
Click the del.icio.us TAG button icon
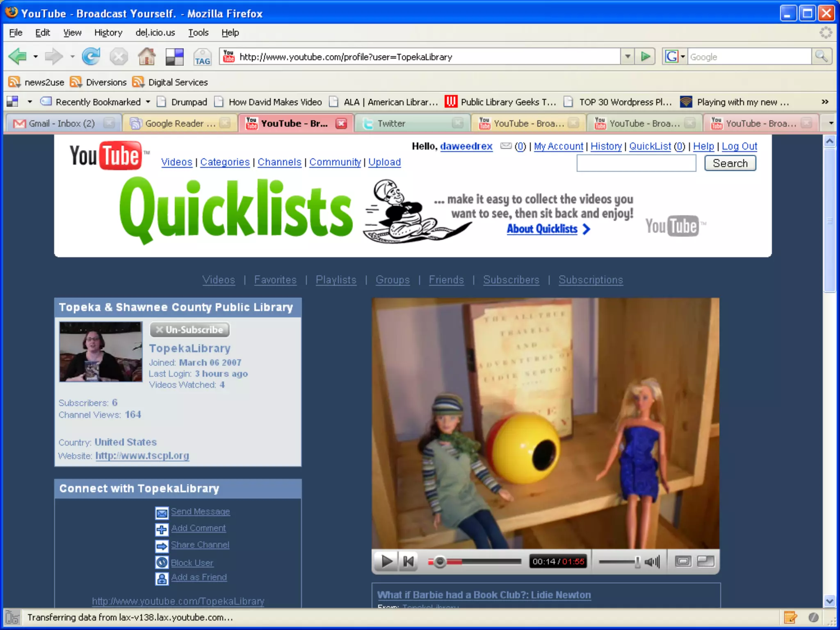(202, 57)
